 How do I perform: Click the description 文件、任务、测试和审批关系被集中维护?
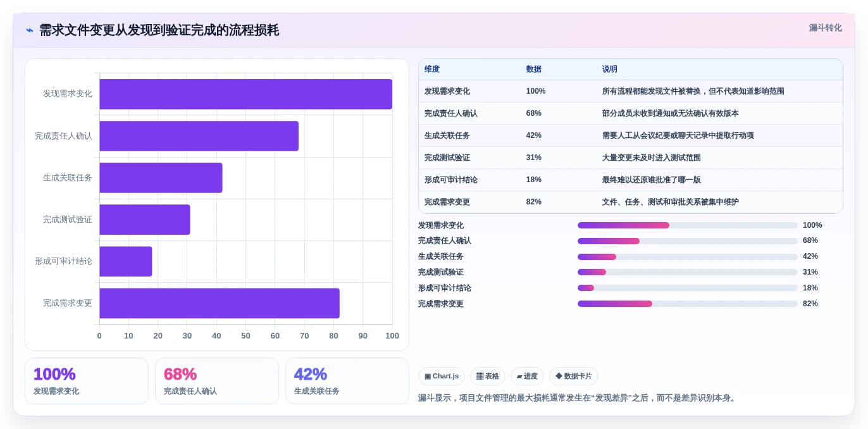(671, 202)
